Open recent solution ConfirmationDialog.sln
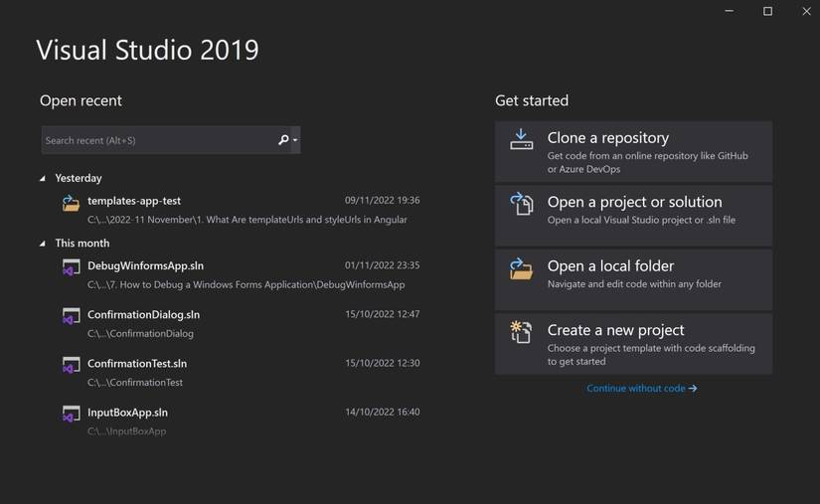The image size is (820, 504). [x=241, y=324]
